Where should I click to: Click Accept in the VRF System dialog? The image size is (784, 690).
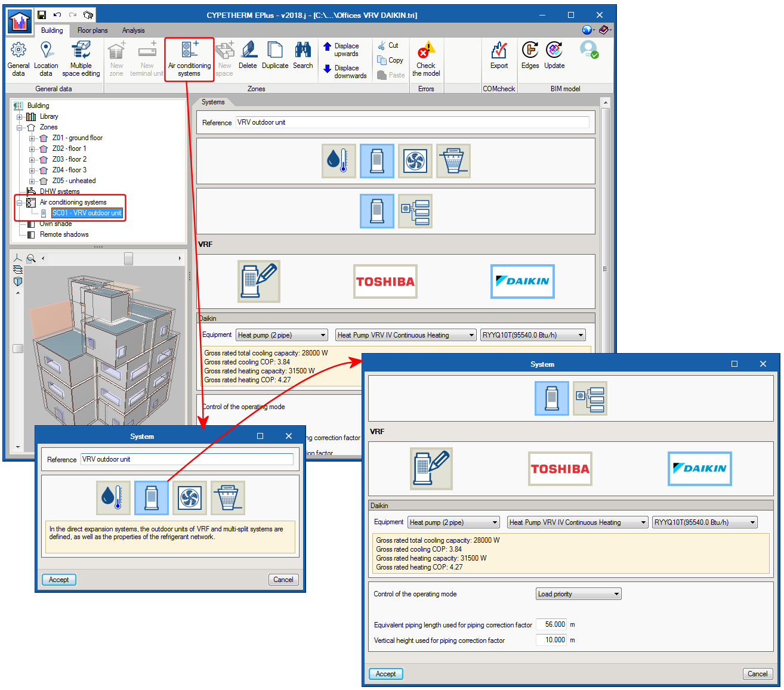click(385, 674)
